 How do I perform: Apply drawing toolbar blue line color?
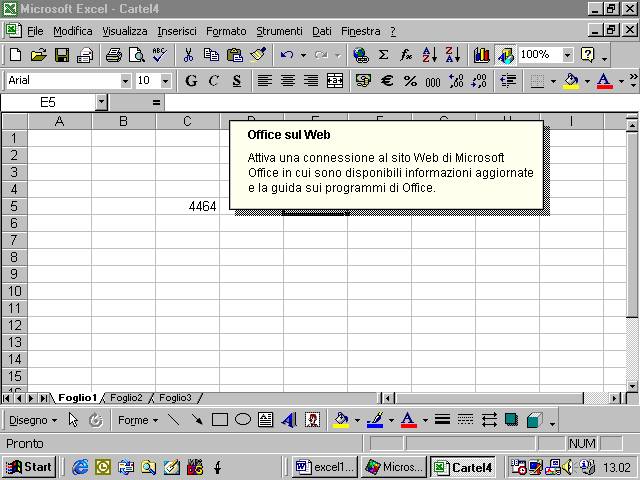(x=375, y=420)
